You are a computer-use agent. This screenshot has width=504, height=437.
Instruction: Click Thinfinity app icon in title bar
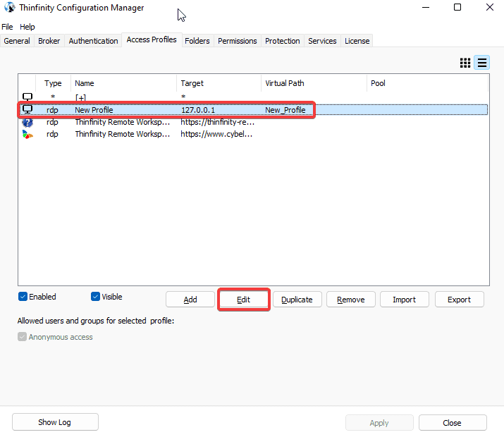10,7
